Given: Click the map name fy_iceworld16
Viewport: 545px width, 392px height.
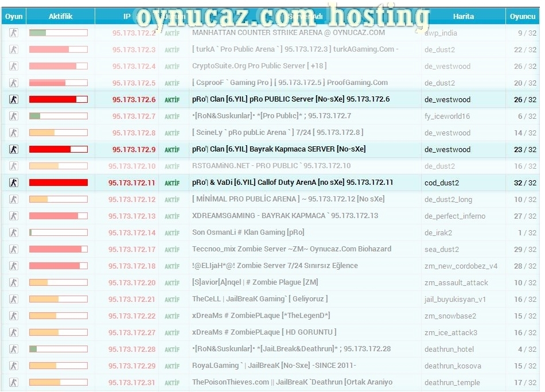Looking at the screenshot, I should pos(447,116).
